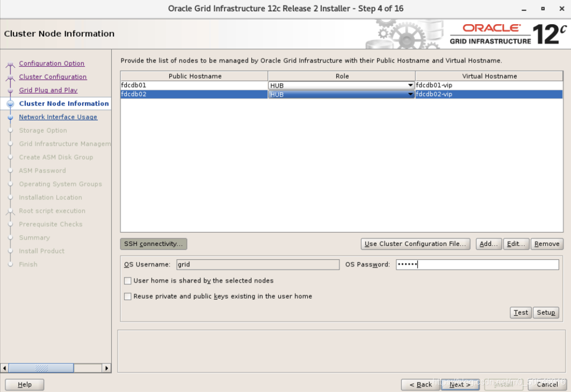Focus the OS Password field
This screenshot has height=392, width=571.
coord(478,265)
